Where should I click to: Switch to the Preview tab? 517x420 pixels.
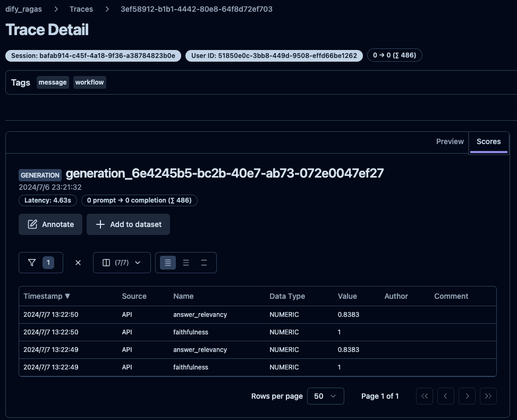[x=450, y=141]
